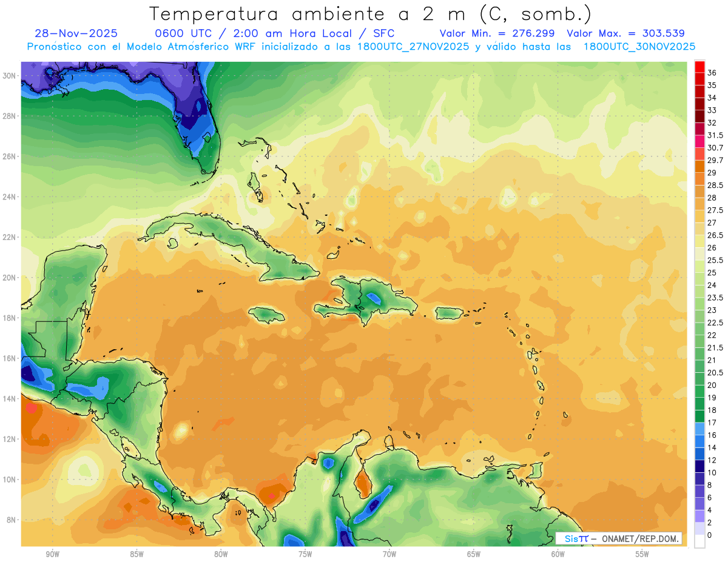Click longitude label '85W'

click(136, 554)
